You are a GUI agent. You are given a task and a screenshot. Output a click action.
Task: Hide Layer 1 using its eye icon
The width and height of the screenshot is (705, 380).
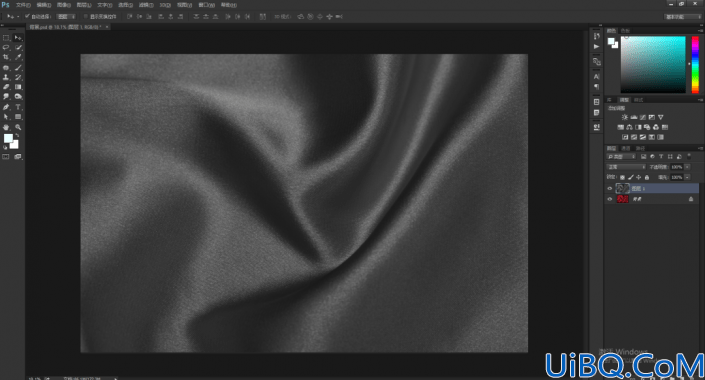pos(610,188)
